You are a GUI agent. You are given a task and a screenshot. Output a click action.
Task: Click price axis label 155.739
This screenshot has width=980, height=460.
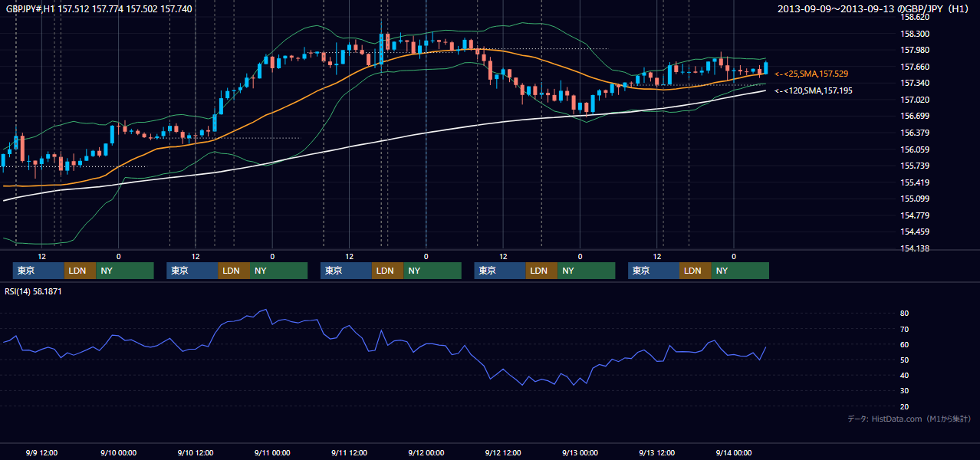pyautogui.click(x=915, y=166)
